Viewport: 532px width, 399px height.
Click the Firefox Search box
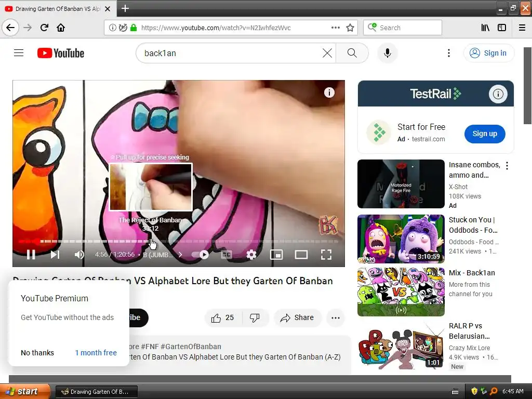[403, 28]
